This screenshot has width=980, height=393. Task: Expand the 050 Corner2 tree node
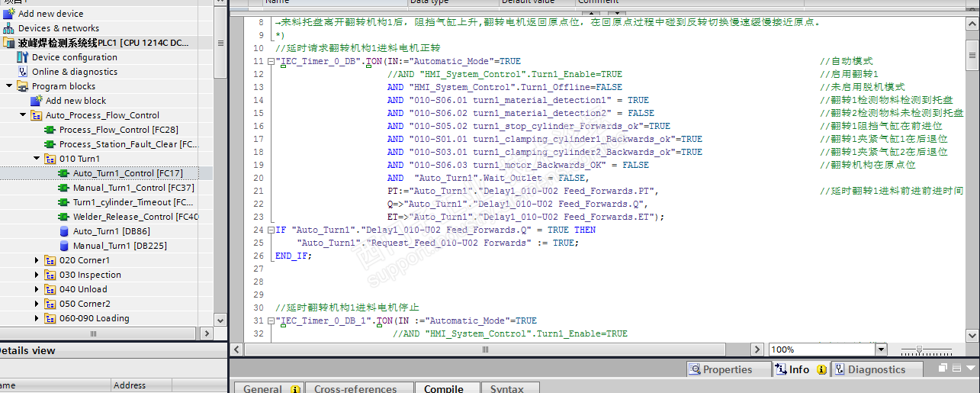click(37, 304)
